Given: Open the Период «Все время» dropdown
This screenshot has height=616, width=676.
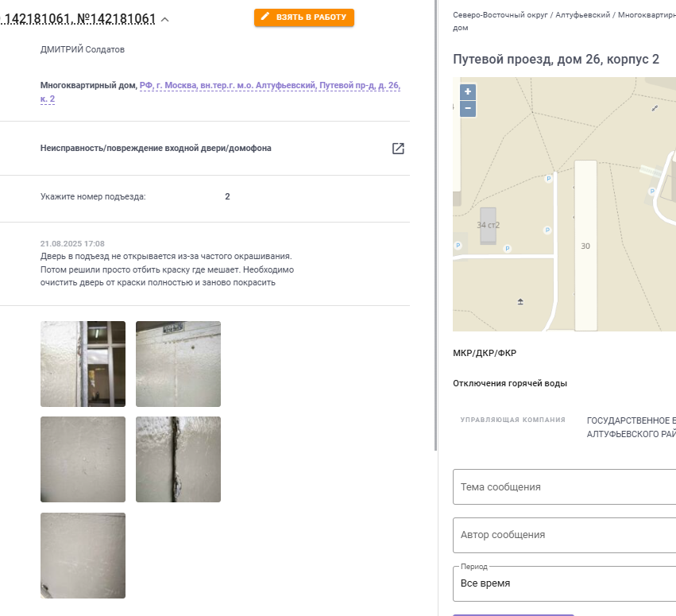Looking at the screenshot, I should point(564,583).
